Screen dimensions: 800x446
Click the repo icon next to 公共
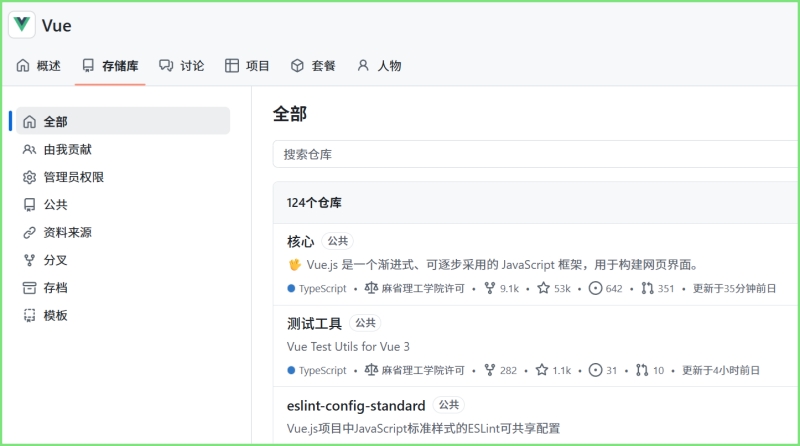pos(30,205)
